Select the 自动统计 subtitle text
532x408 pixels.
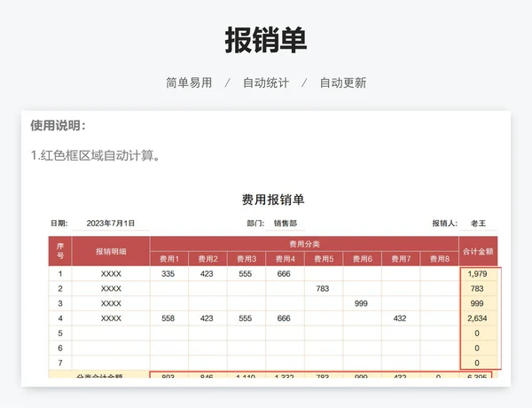pyautogui.click(x=266, y=82)
